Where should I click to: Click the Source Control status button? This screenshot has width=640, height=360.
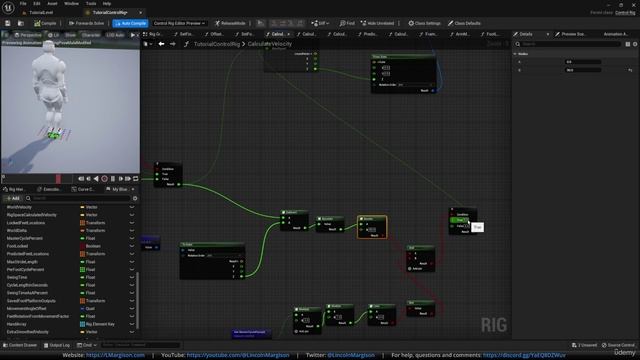(619, 345)
